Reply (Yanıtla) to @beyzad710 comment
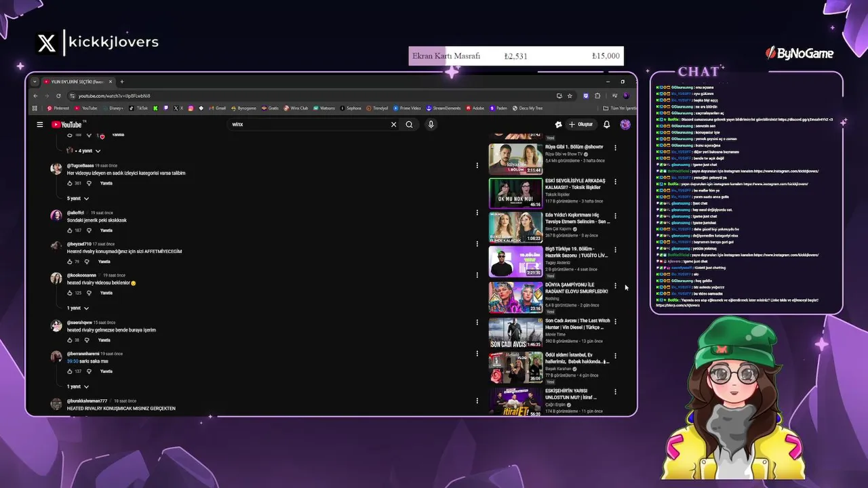This screenshot has width=868, height=488. click(x=104, y=262)
